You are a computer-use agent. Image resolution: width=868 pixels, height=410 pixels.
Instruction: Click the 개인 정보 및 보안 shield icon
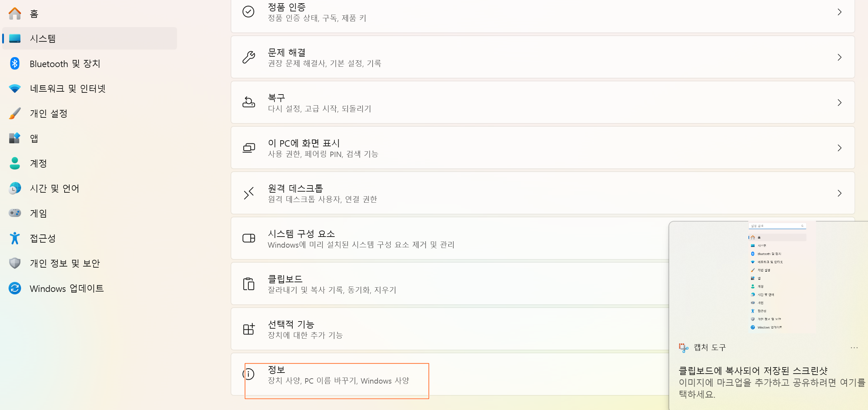point(15,263)
